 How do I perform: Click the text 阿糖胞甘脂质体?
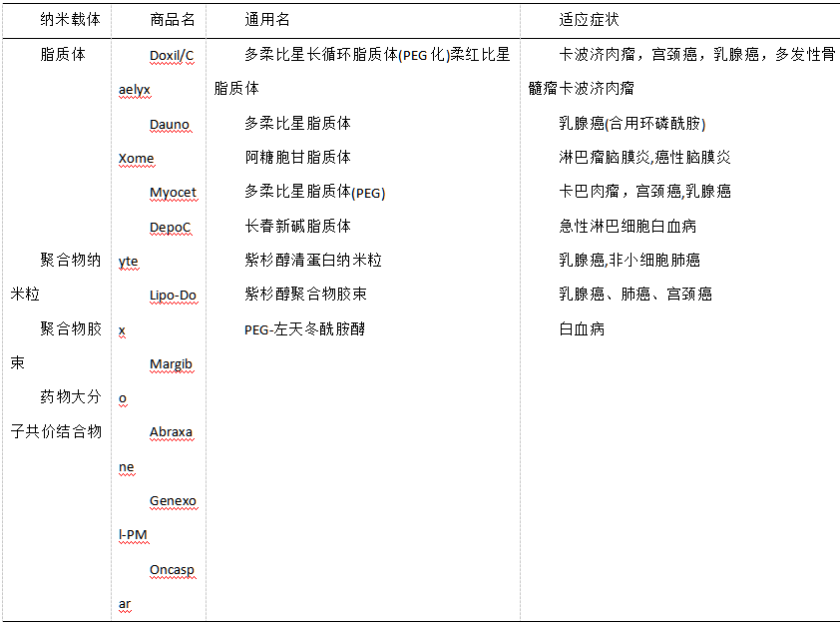coord(298,158)
